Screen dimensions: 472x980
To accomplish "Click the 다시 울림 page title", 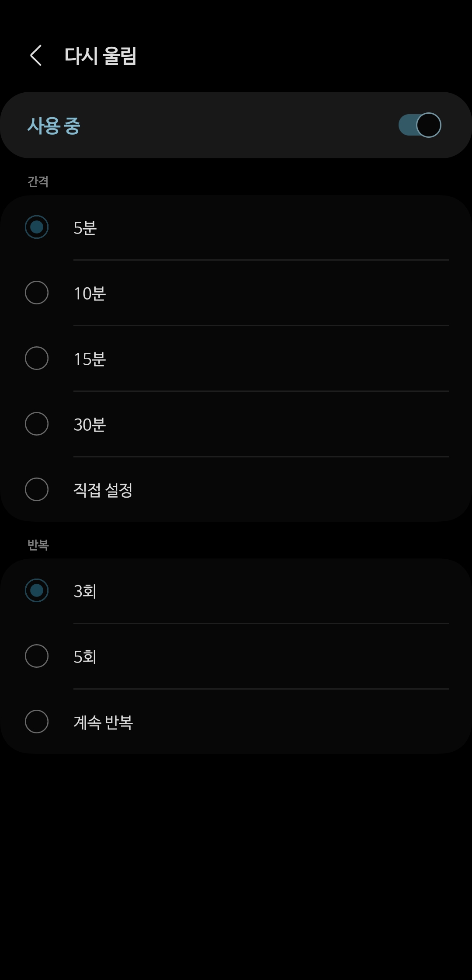I will pos(101,56).
